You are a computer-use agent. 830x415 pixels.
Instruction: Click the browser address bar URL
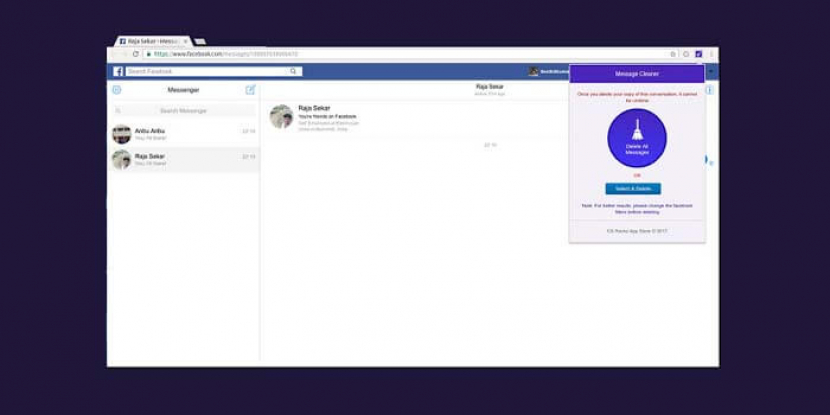(x=226, y=54)
